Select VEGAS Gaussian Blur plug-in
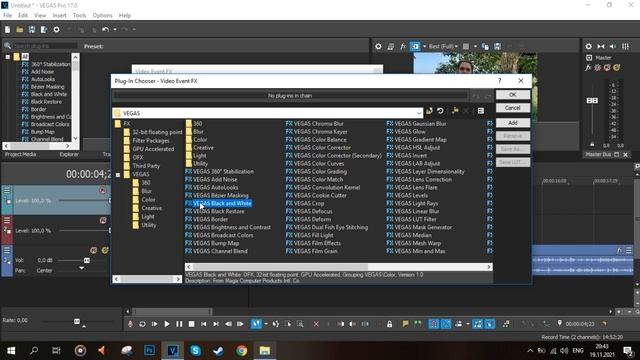 coord(420,124)
